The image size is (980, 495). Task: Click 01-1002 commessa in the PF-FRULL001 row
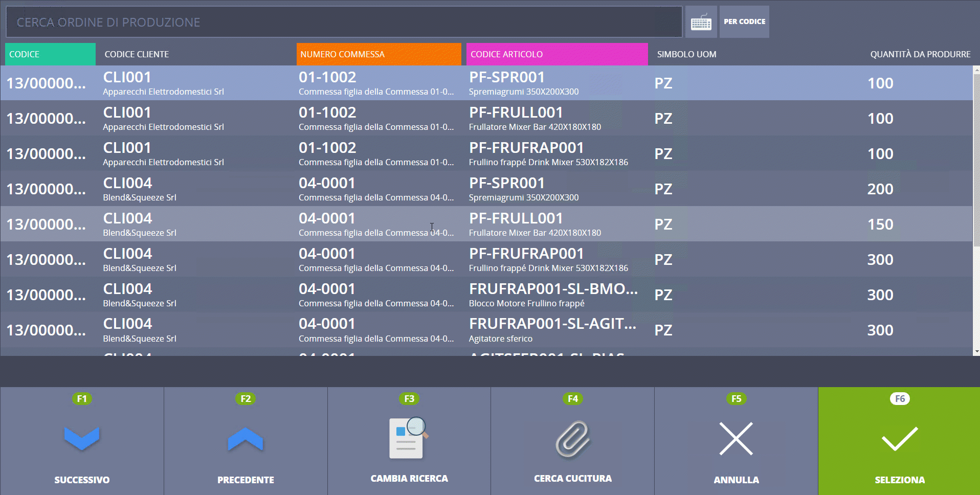point(327,112)
